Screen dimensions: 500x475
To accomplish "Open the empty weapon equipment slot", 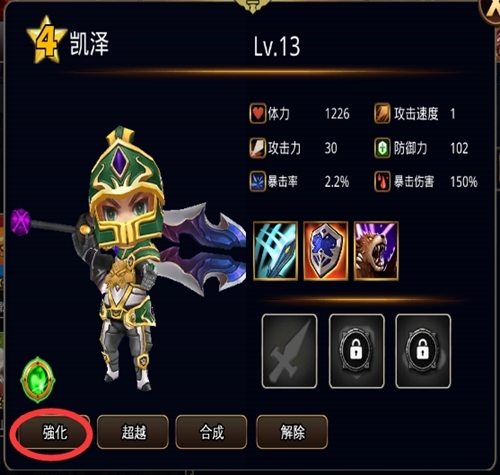I will tap(289, 351).
